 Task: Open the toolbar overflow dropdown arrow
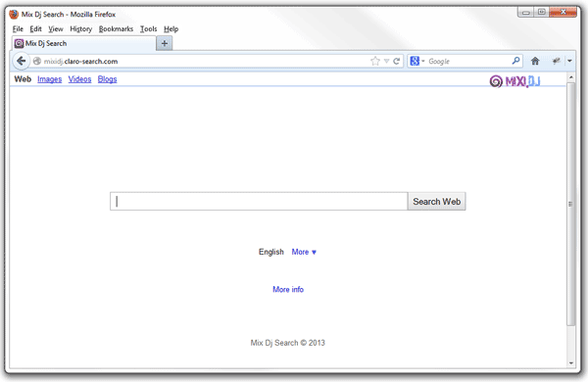569,61
